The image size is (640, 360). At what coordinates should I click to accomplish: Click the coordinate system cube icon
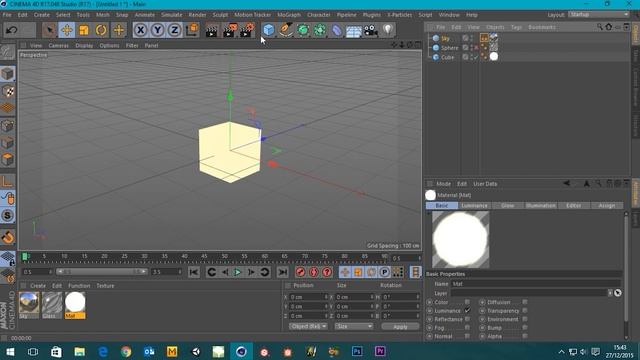192,30
